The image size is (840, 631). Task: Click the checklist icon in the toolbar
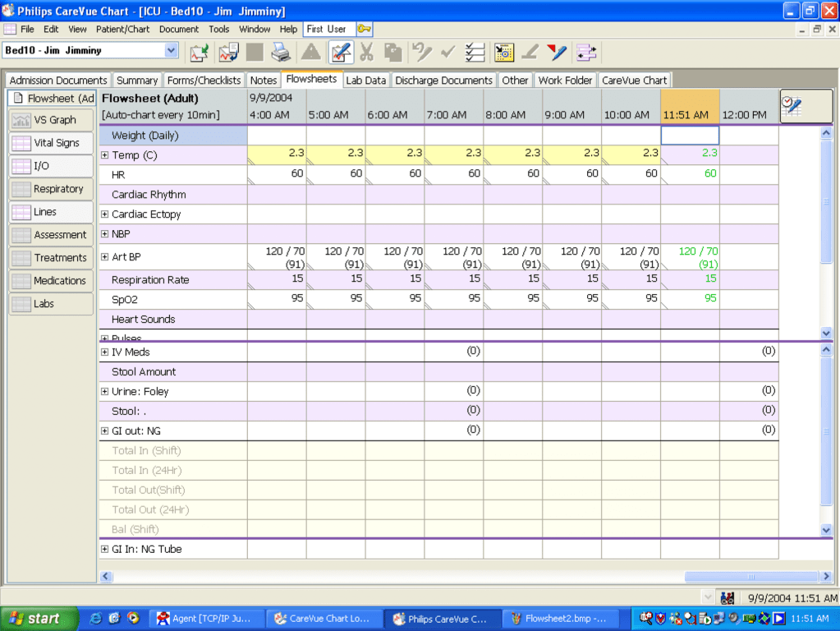[x=475, y=52]
